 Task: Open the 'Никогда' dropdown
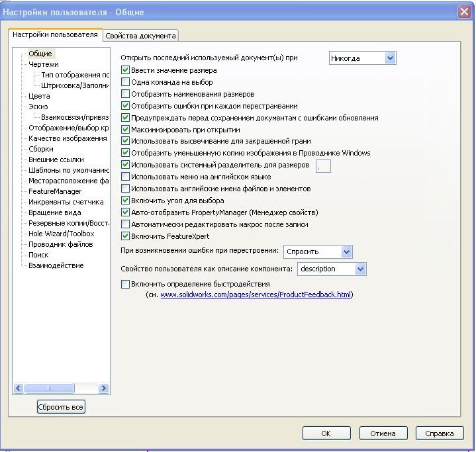coord(363,58)
